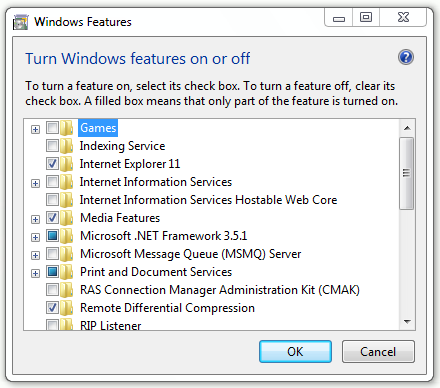Expand Print and Document Services node
This screenshot has height=388, width=440.
click(35, 273)
